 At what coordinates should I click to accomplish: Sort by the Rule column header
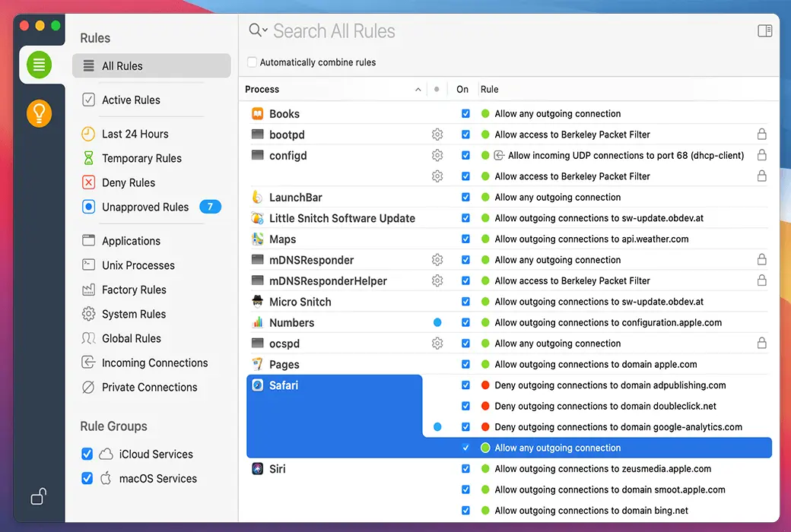(489, 89)
